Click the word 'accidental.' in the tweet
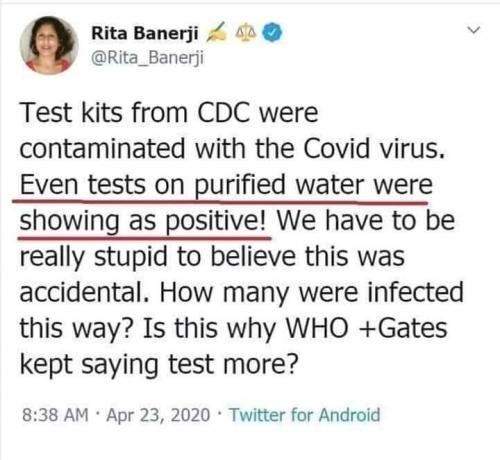Screen dimensions: 500x460 (85, 292)
